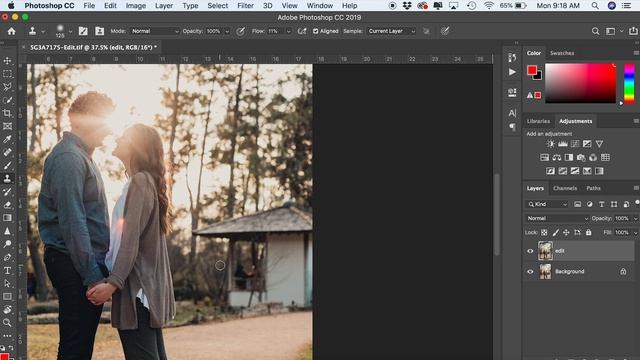Open the layer filter Kind dropdown
The image size is (640, 360).
coord(547,204)
